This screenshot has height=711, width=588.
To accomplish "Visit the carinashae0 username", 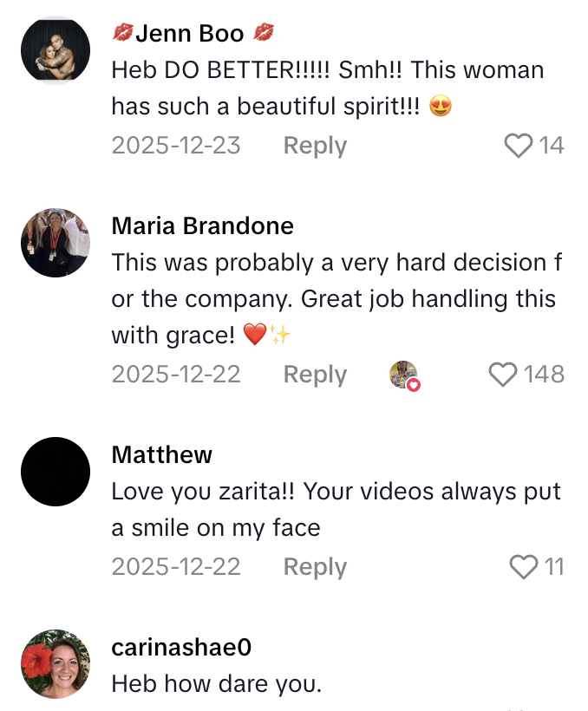I will (182, 648).
